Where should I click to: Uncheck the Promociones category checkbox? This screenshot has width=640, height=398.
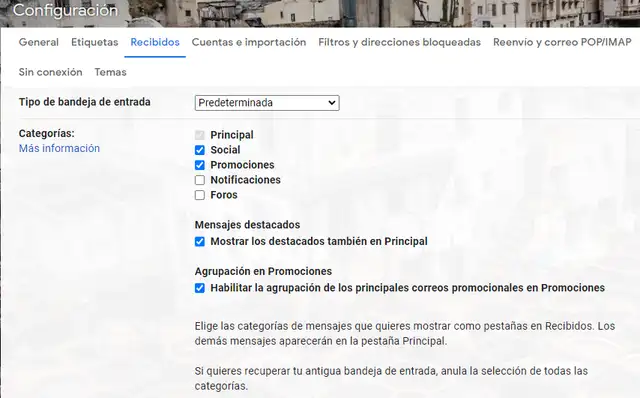coord(200,165)
